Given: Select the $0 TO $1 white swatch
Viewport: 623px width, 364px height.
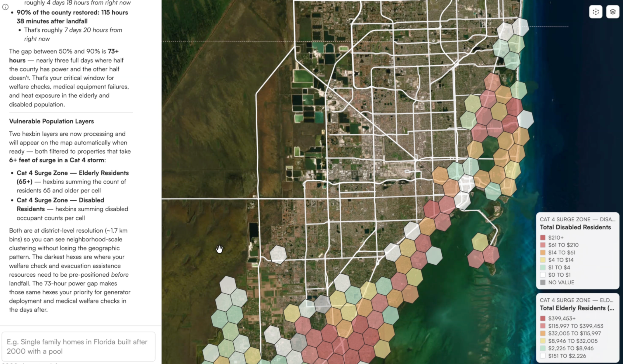Looking at the screenshot, I should click(543, 275).
